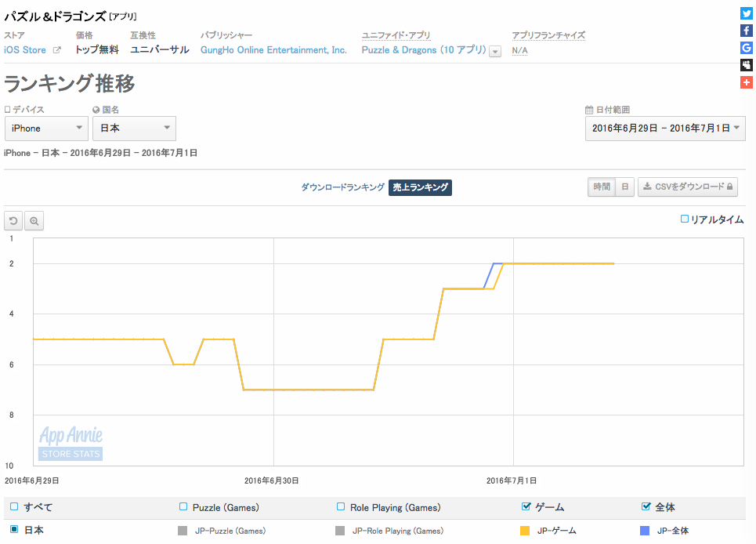Open Puzzle & Dragons (10 アプリ) link
This screenshot has width=756, height=544.
pyautogui.click(x=424, y=50)
